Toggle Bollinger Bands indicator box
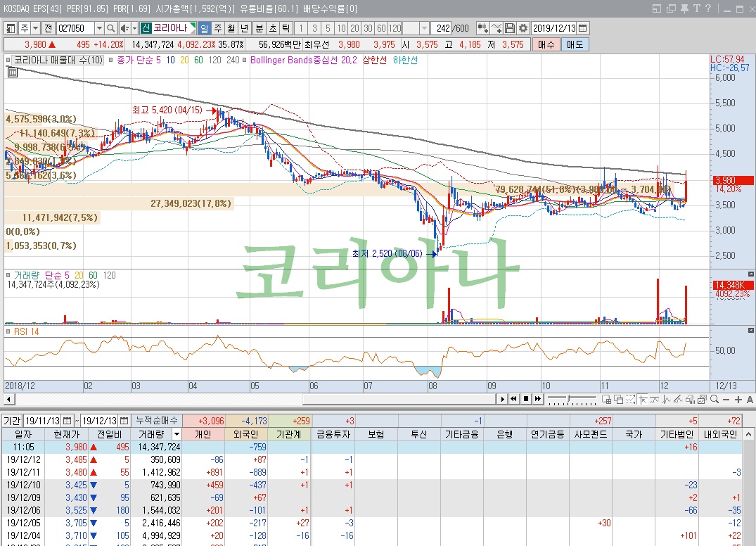Image resolution: width=756 pixels, height=546 pixels. (x=245, y=61)
